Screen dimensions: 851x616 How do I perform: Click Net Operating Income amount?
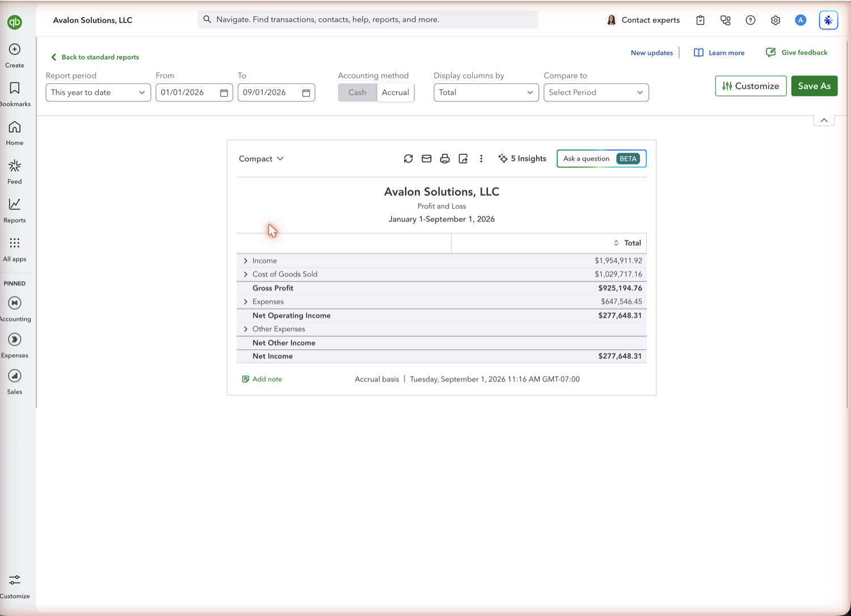620,315
